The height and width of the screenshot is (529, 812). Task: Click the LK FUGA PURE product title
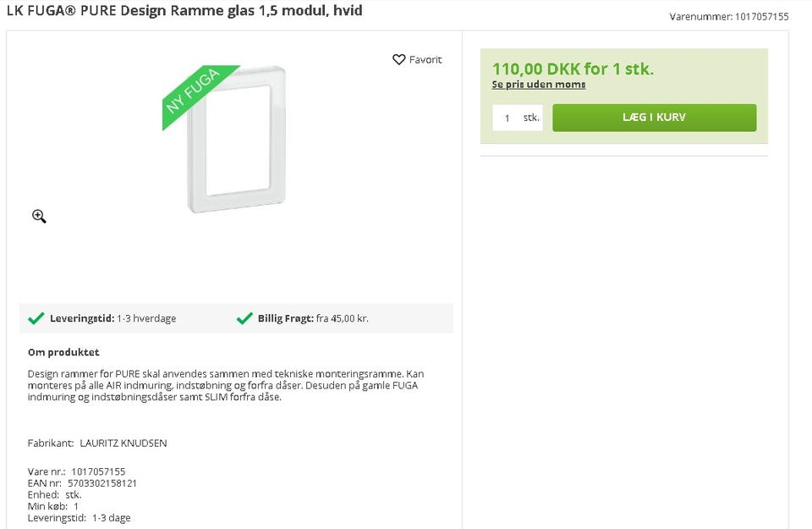pyautogui.click(x=184, y=11)
